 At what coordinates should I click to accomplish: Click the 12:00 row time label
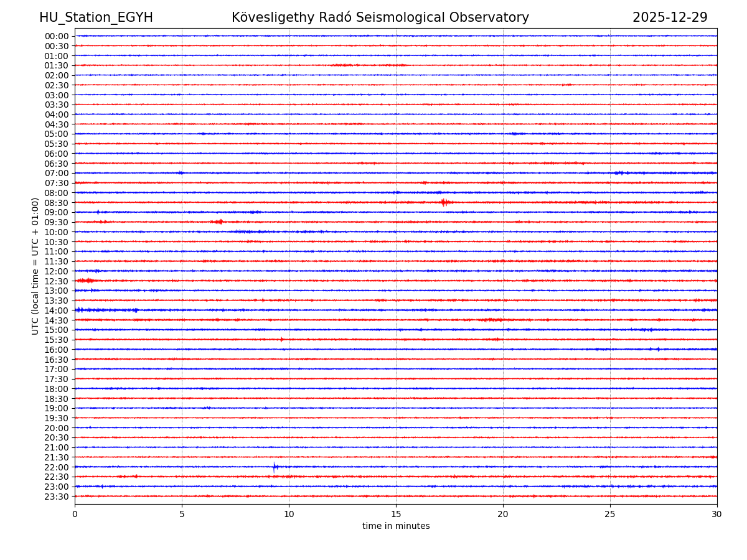click(x=56, y=271)
